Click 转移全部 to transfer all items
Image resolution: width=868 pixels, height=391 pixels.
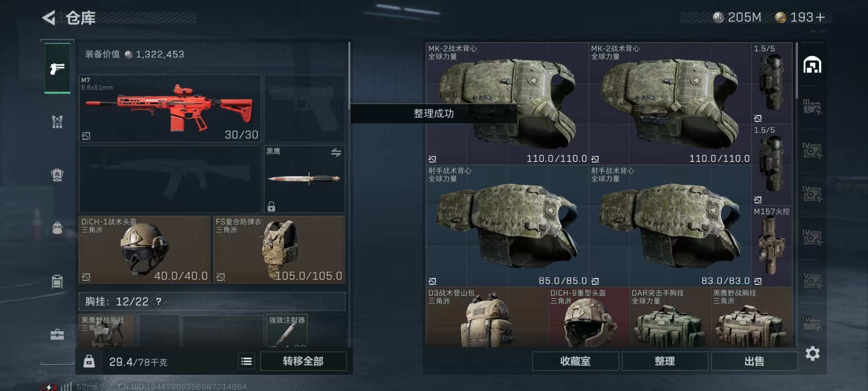coord(303,361)
